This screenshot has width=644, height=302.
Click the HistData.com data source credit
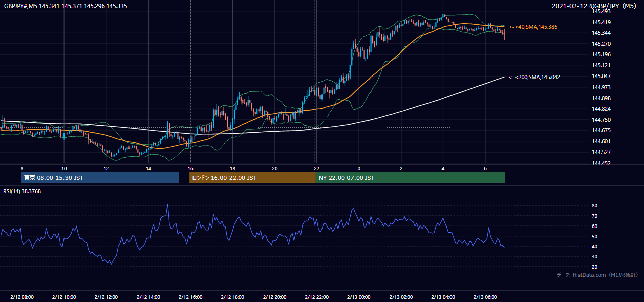[598, 275]
